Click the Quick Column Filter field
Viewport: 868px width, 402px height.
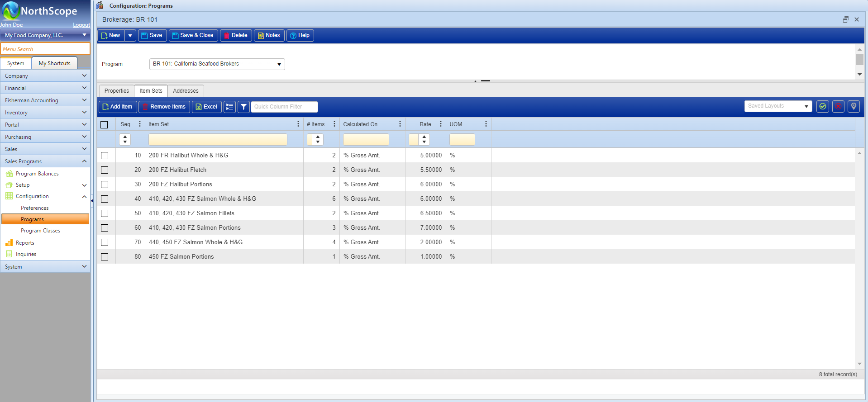(284, 107)
